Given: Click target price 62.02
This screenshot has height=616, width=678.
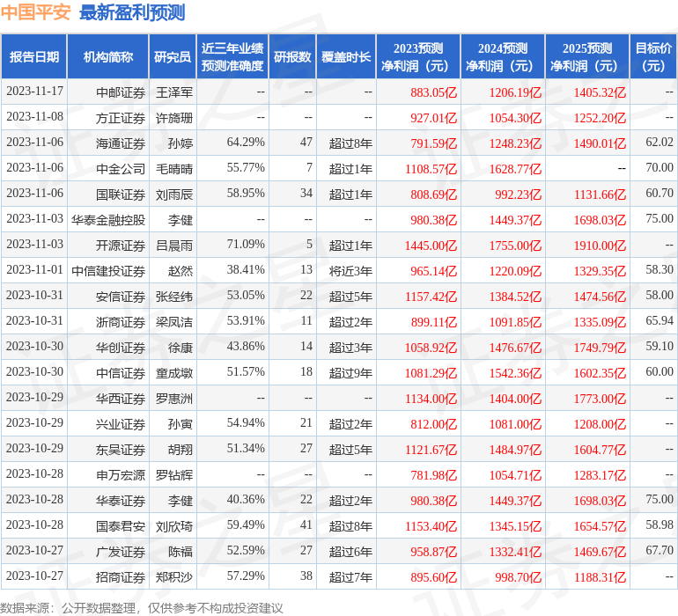Looking at the screenshot, I should [660, 142].
